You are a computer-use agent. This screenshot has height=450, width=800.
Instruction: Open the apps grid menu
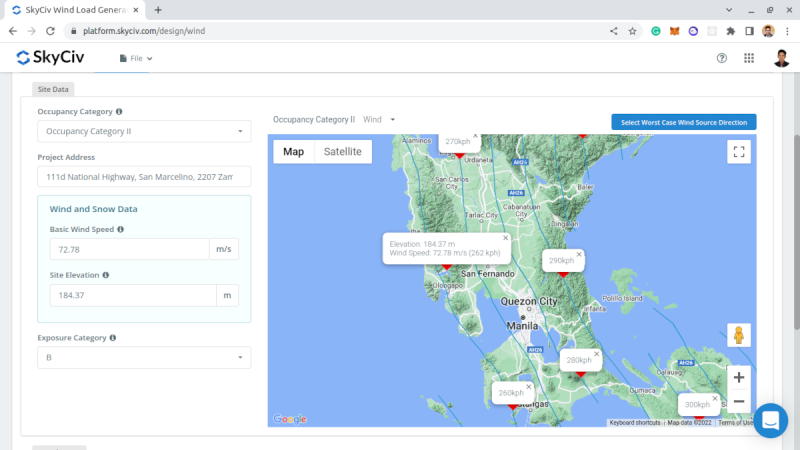coord(749,58)
